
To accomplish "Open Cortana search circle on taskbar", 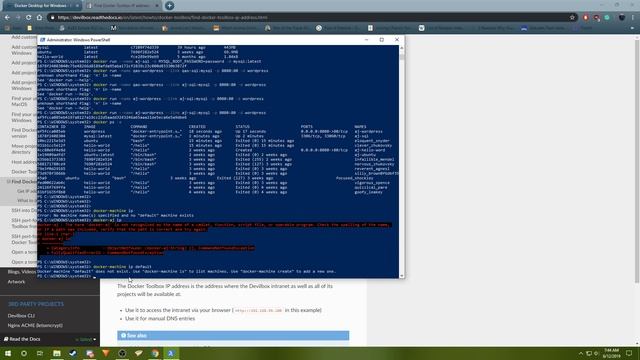I will (x=24, y=353).
